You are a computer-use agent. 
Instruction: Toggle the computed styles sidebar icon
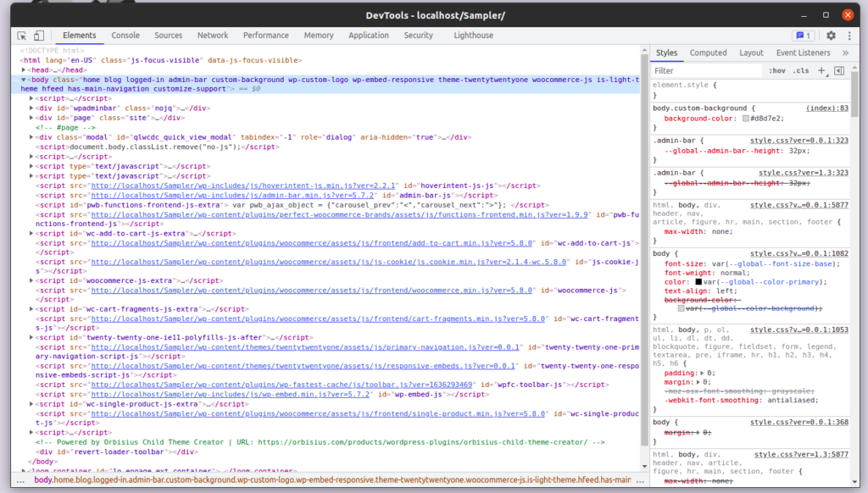(839, 71)
